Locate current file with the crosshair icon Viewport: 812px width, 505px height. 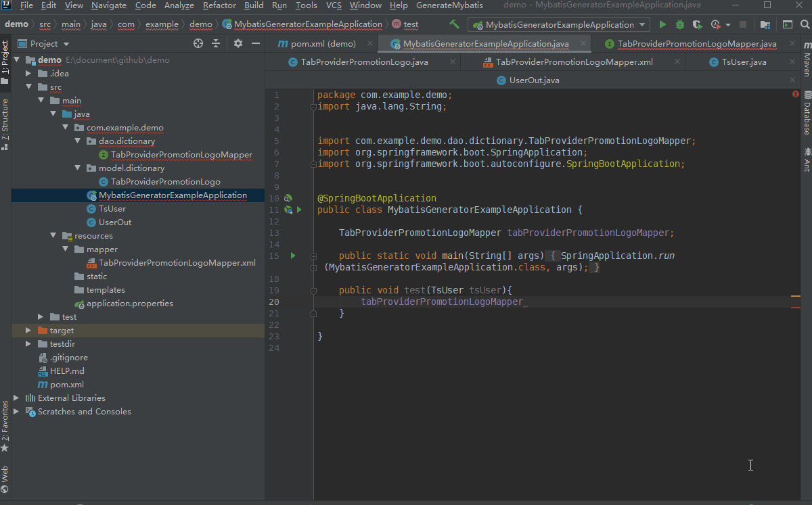pyautogui.click(x=198, y=43)
